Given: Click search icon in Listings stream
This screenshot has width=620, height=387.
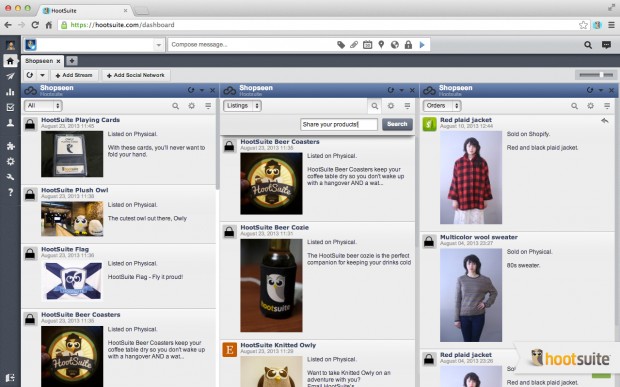Looking at the screenshot, I should (x=374, y=106).
